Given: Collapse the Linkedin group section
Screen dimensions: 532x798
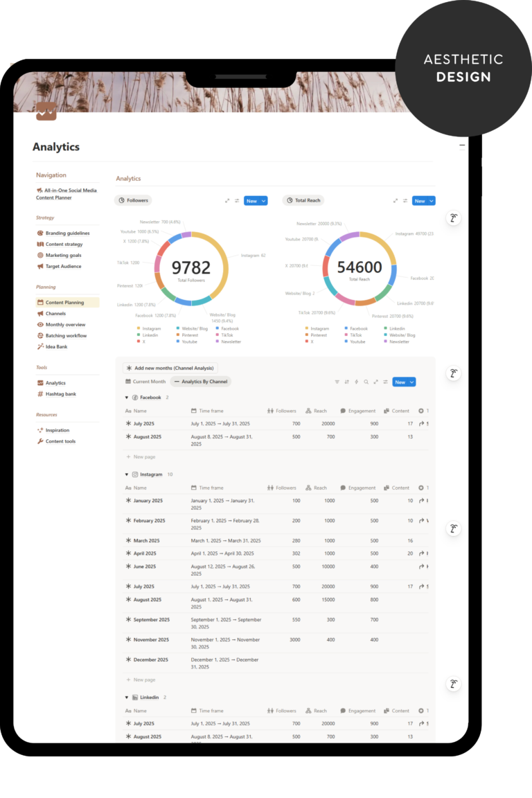Looking at the screenshot, I should 127,698.
